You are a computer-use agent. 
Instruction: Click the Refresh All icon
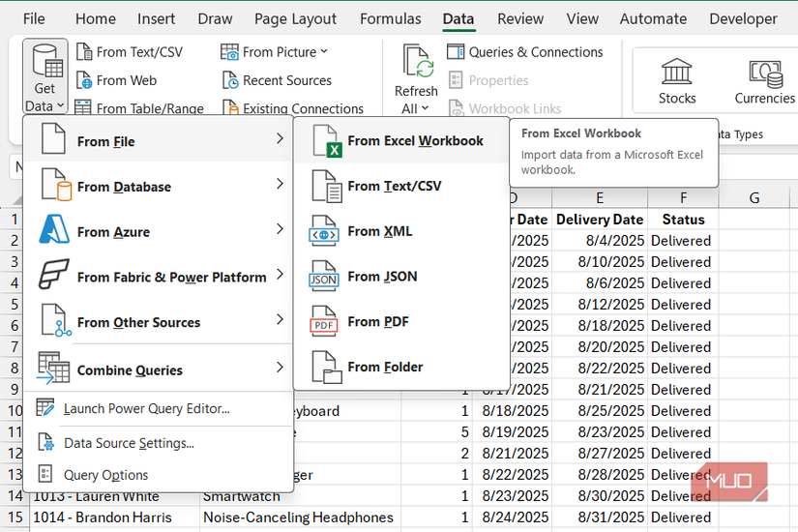[x=418, y=62]
